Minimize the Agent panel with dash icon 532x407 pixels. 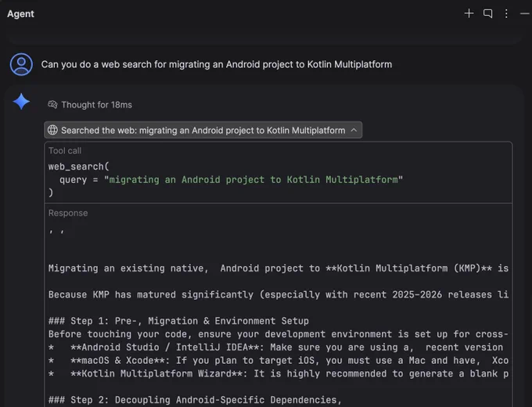[524, 13]
